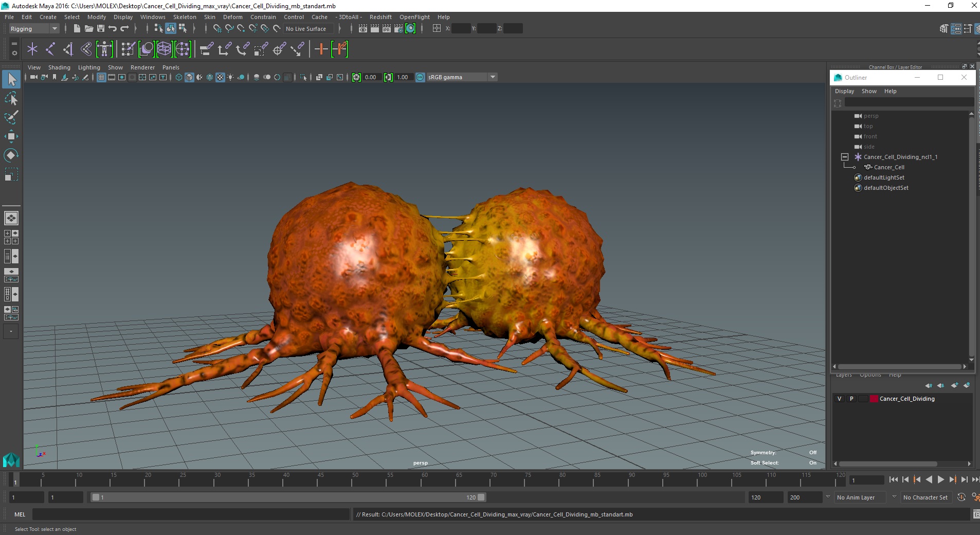Redo the action via the toolbar arrow
Image resolution: width=980 pixels, height=535 pixels.
(x=124, y=29)
